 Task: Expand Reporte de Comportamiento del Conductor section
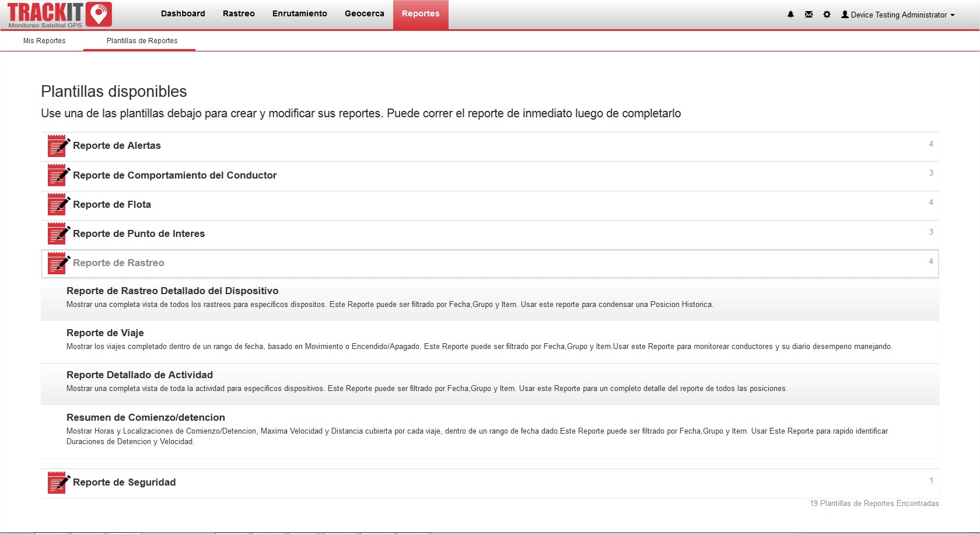174,176
